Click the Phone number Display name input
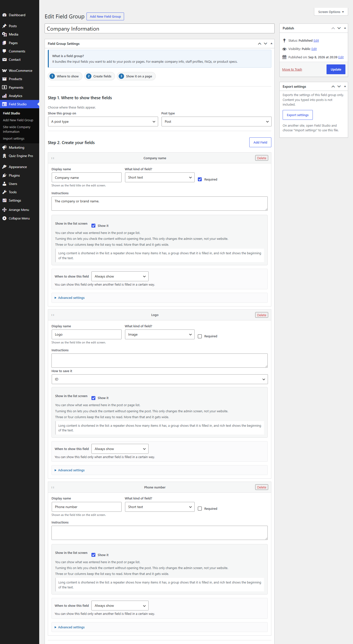 pyautogui.click(x=87, y=507)
